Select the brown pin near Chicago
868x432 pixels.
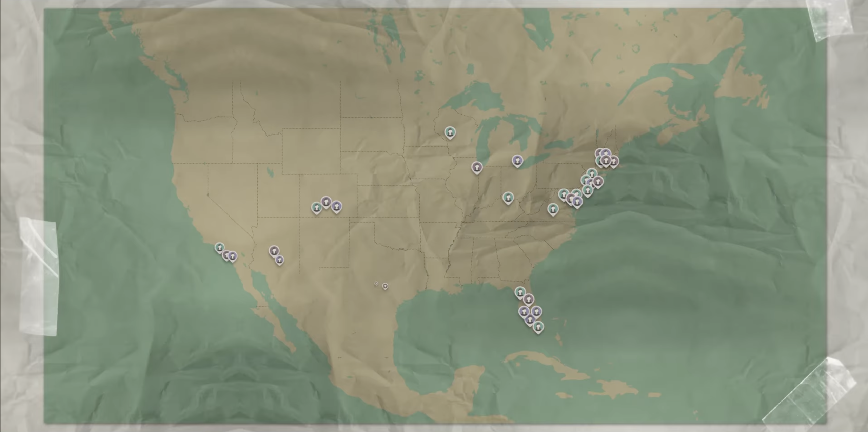pyautogui.click(x=477, y=167)
